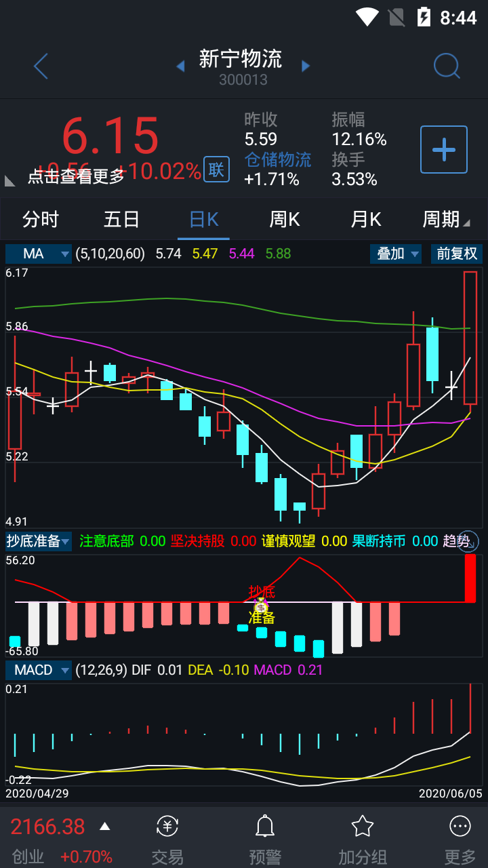
Task: Tap the 2020/06/05 end date label
Action: click(x=451, y=793)
